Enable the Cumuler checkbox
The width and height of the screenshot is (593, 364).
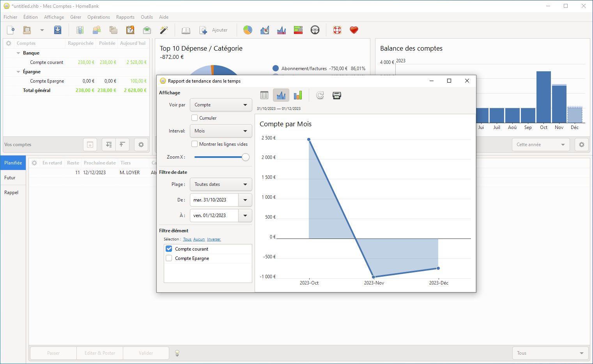click(x=195, y=118)
